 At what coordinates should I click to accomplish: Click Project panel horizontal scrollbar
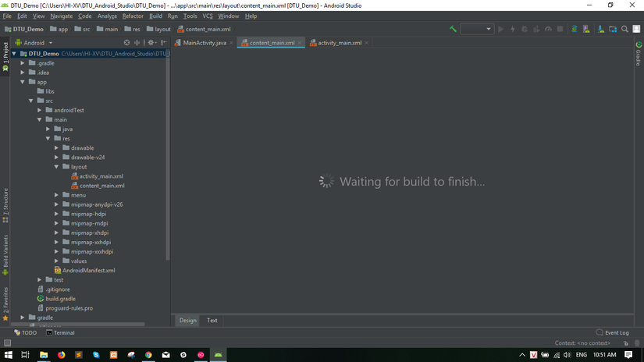tap(78, 325)
